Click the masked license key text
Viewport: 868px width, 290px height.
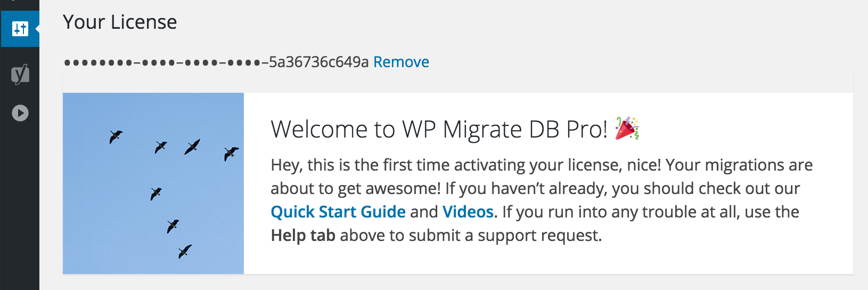point(216,62)
